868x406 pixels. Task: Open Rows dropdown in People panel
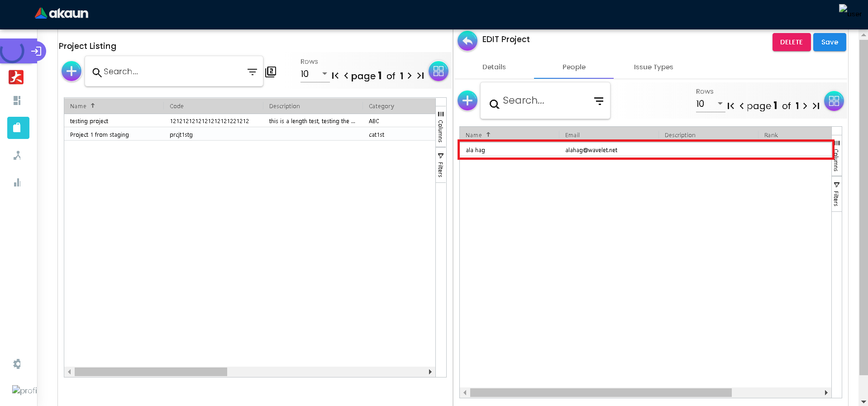click(710, 104)
